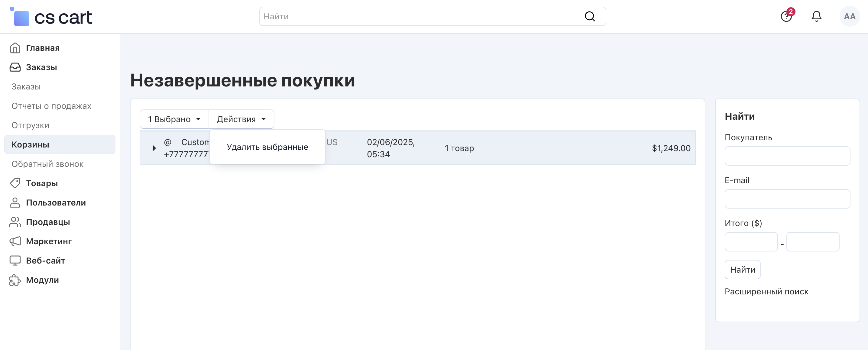
Task: Open the help icon with badge 2
Action: (786, 16)
